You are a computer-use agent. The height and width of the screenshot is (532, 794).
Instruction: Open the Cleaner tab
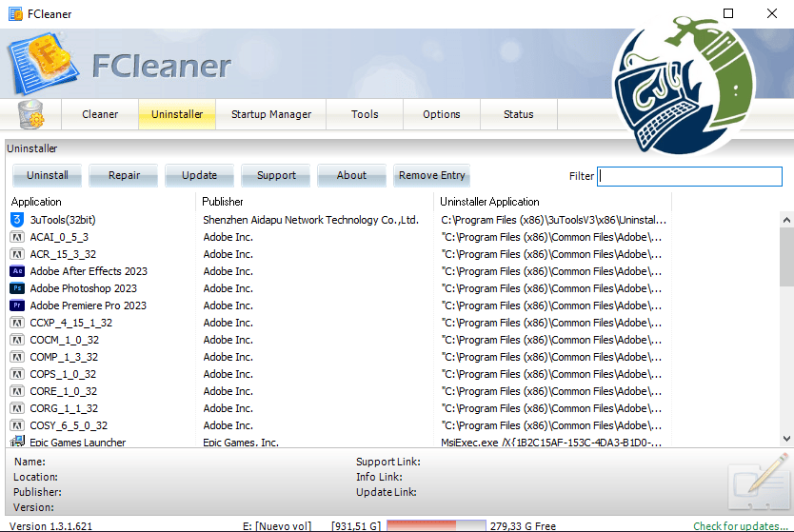tap(100, 114)
